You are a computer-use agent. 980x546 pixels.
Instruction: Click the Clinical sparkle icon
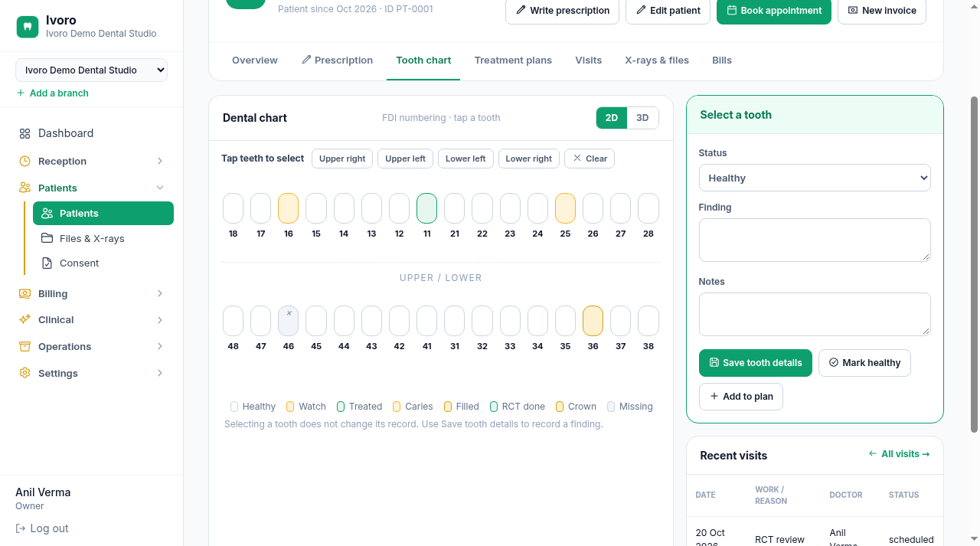tap(24, 319)
